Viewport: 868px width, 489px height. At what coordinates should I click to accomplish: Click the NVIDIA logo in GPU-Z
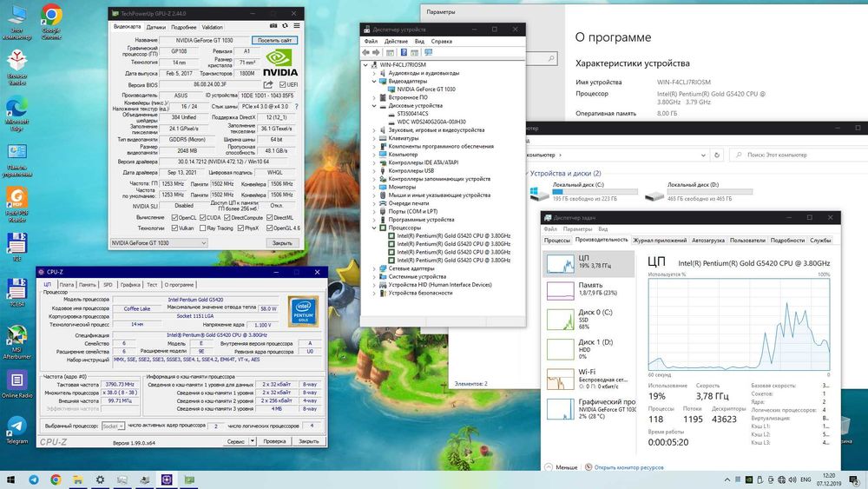pos(280,63)
